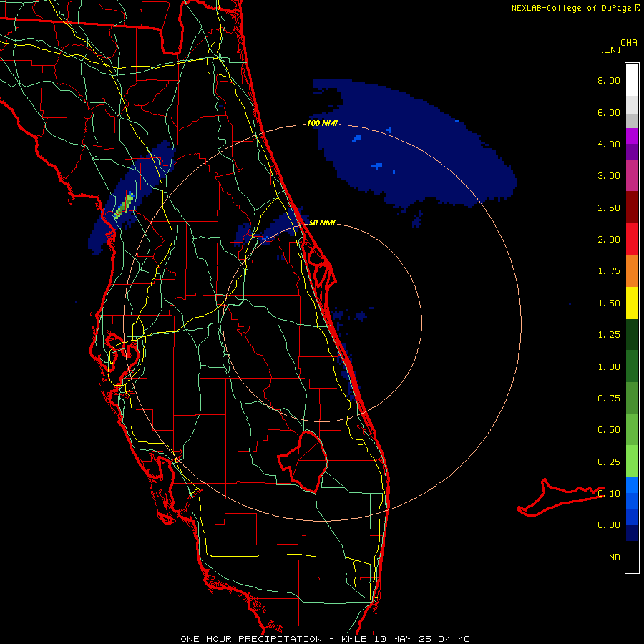
Task: Select the dark red swatch beside 2.50
Action: [632, 208]
